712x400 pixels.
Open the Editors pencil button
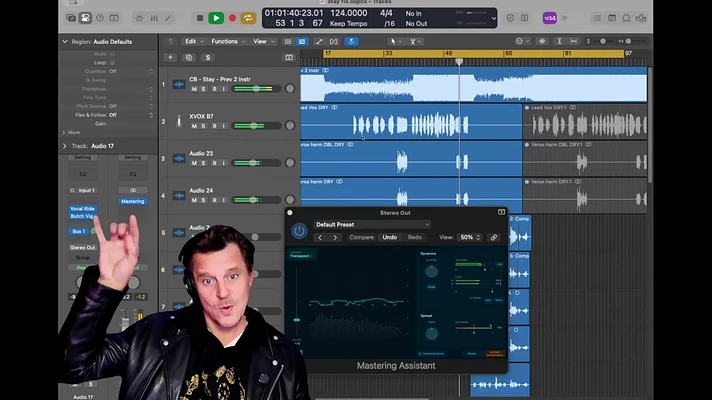(168, 18)
